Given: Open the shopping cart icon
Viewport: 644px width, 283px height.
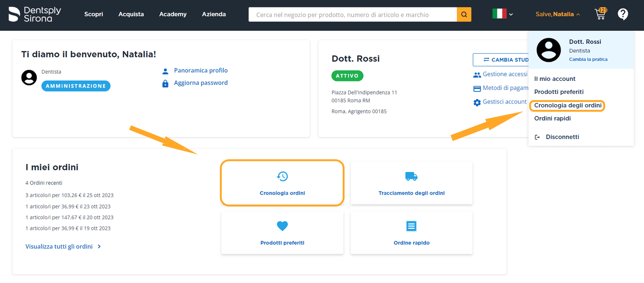Looking at the screenshot, I should pos(600,14).
